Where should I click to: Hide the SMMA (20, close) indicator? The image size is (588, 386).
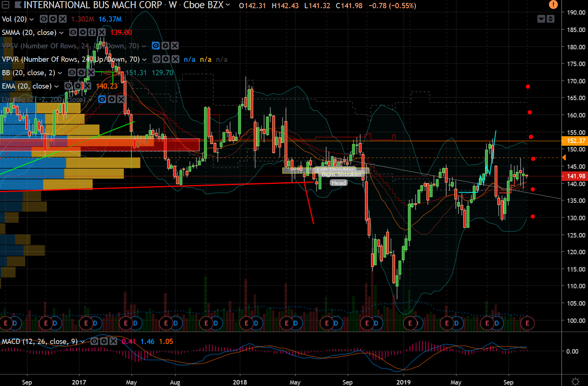tap(73, 32)
